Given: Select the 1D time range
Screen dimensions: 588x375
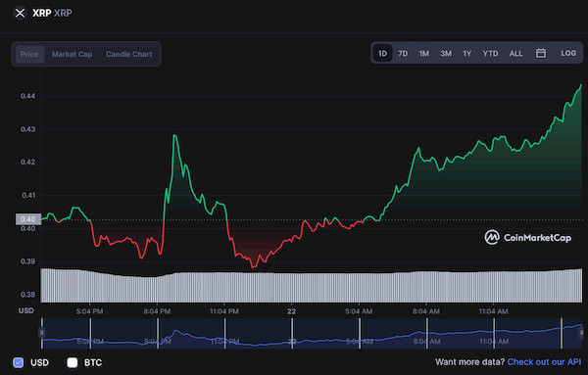Looking at the screenshot, I should point(382,53).
